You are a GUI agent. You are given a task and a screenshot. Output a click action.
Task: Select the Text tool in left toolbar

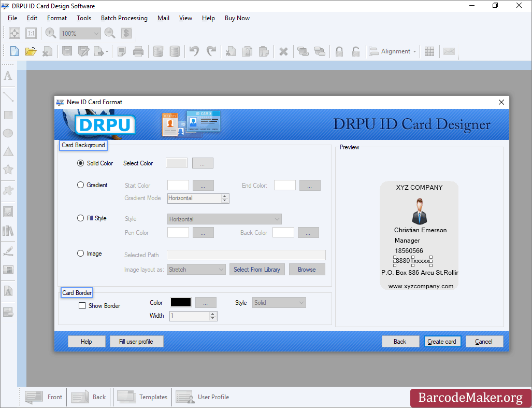click(x=8, y=76)
